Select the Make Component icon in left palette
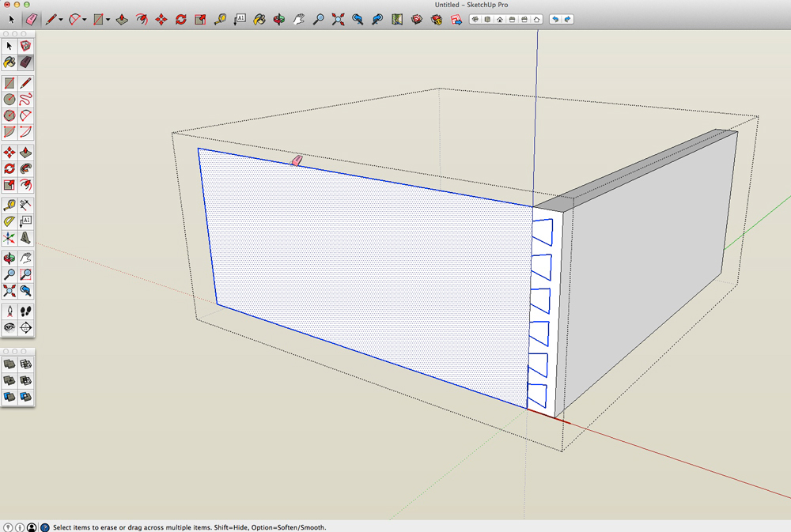The height and width of the screenshot is (532, 791). [26, 46]
